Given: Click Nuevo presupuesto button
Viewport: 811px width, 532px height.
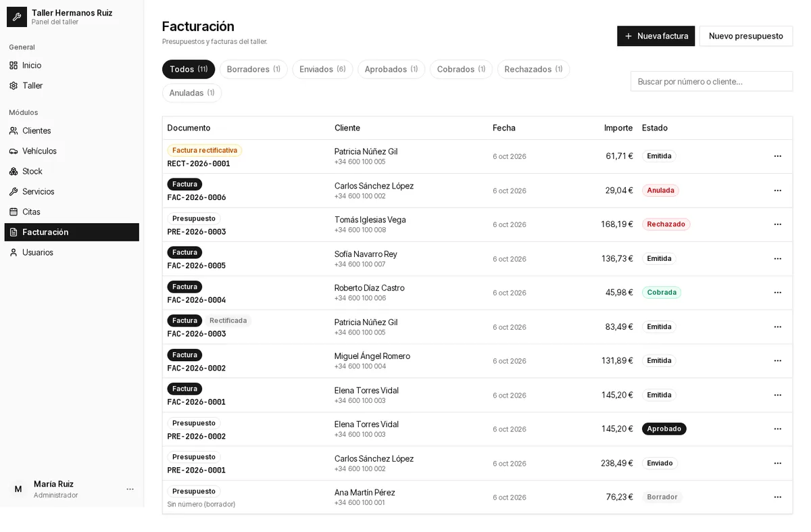Looking at the screenshot, I should 745,36.
